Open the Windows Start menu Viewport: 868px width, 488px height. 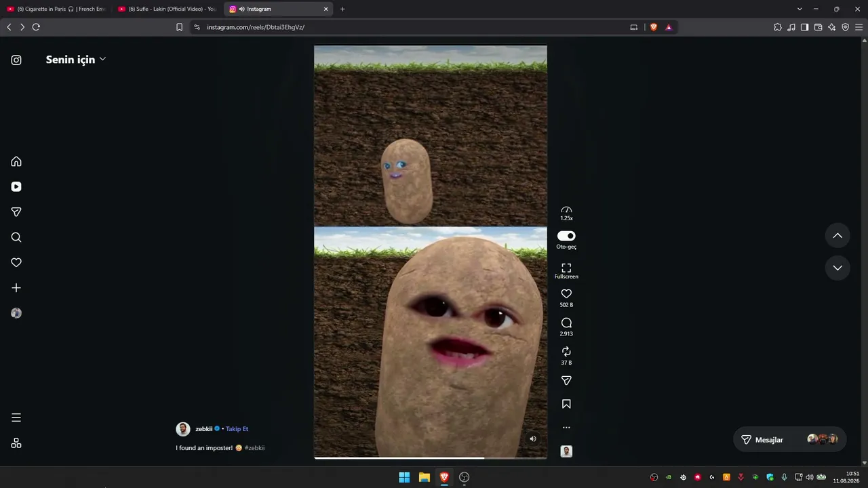pos(404,477)
